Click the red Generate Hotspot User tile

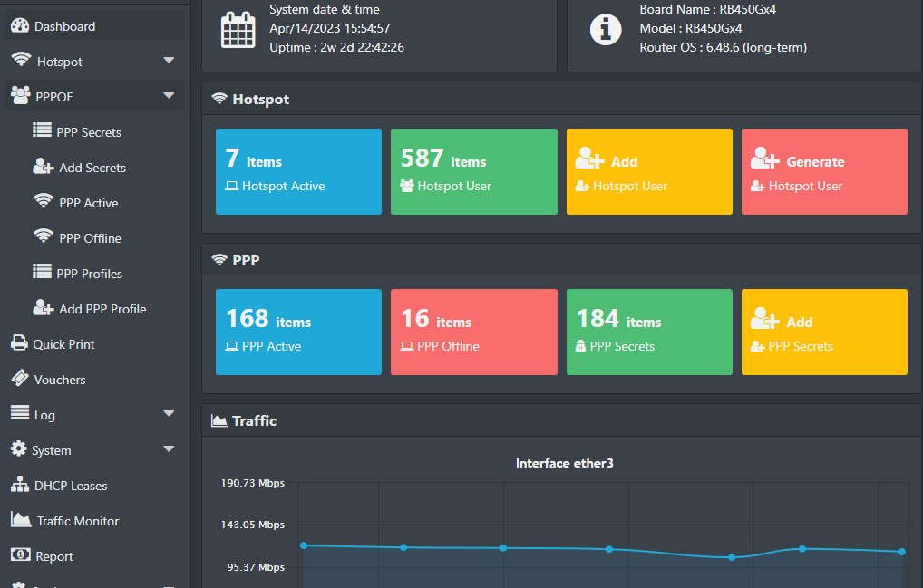click(x=824, y=172)
